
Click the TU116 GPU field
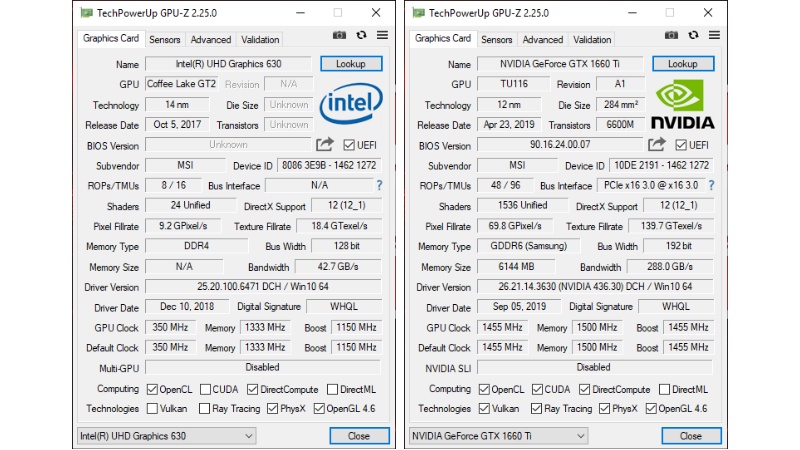(x=514, y=84)
